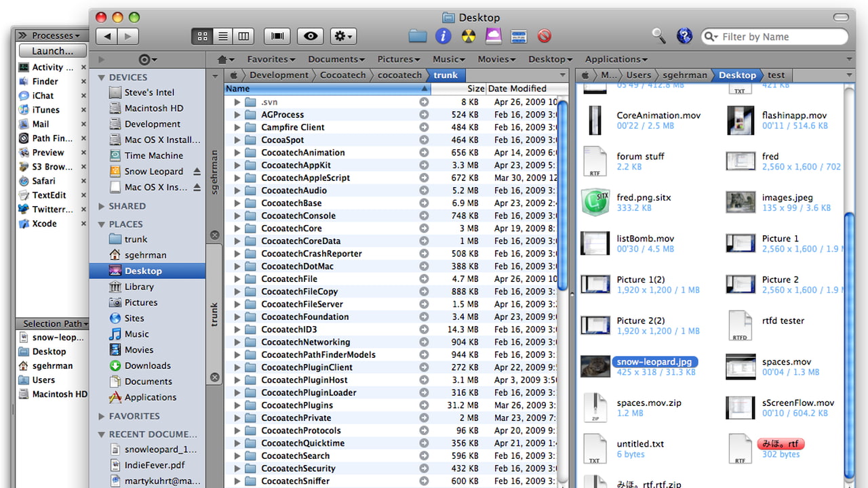Click the blue globe help icon

[684, 35]
